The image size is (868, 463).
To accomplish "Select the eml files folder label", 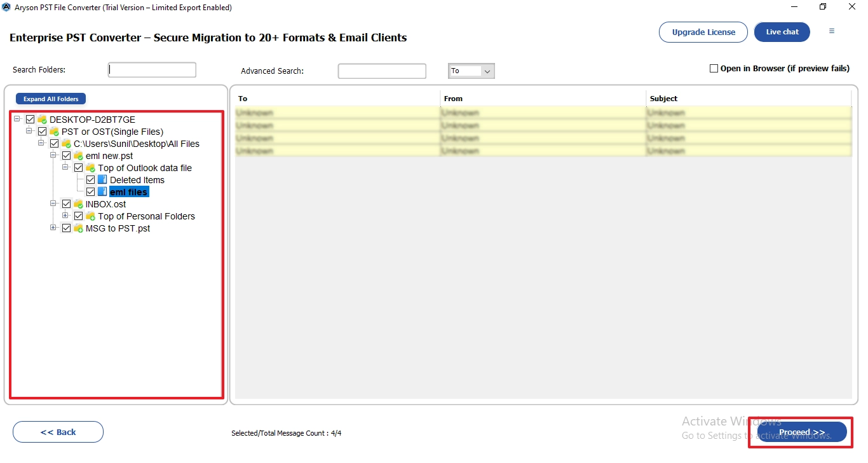I will pos(129,192).
